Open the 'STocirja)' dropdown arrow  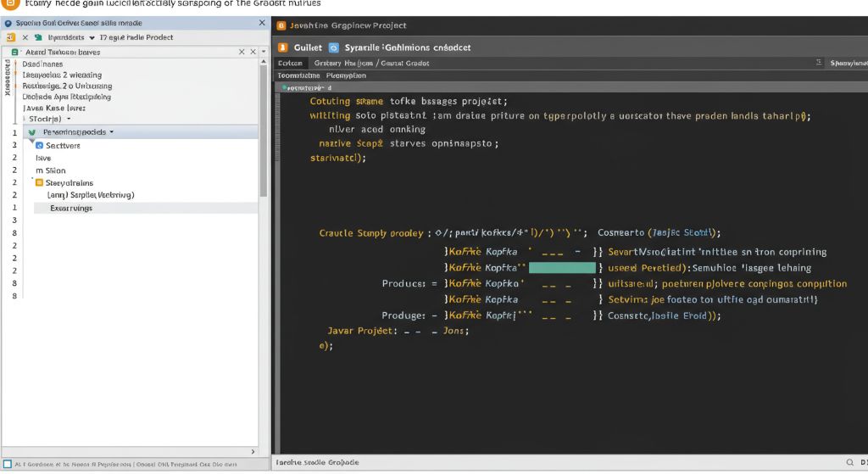pyautogui.click(x=69, y=119)
